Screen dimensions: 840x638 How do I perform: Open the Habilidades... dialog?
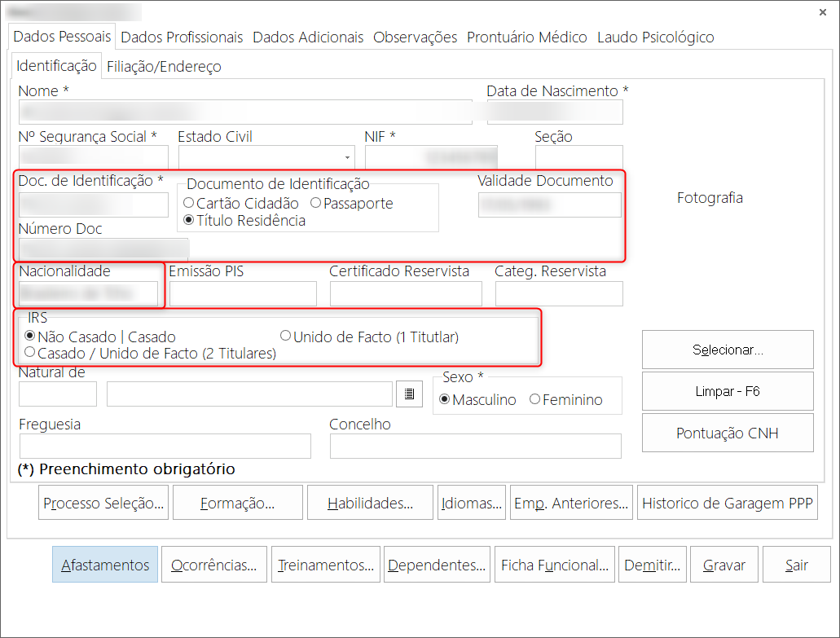pos(370,503)
